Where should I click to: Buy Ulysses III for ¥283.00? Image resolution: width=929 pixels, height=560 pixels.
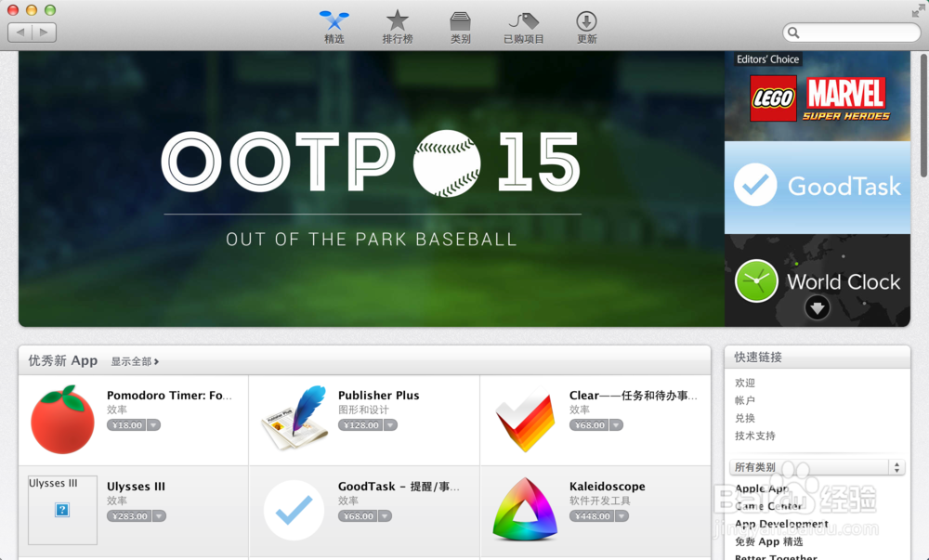click(129, 516)
